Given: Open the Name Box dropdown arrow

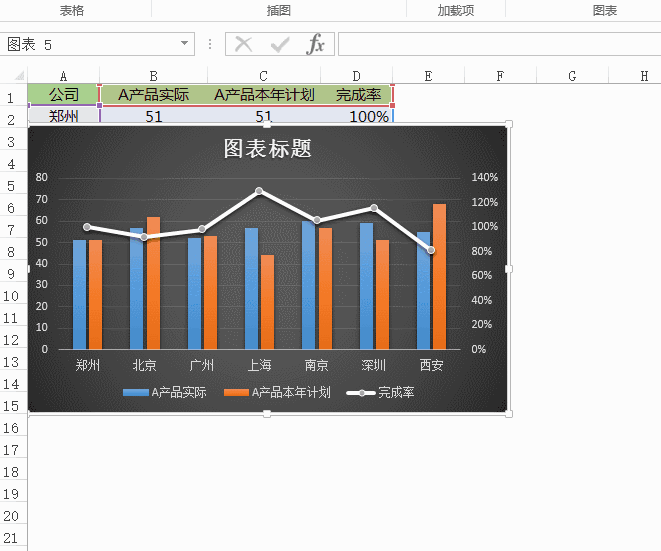Looking at the screenshot, I should click(x=185, y=44).
